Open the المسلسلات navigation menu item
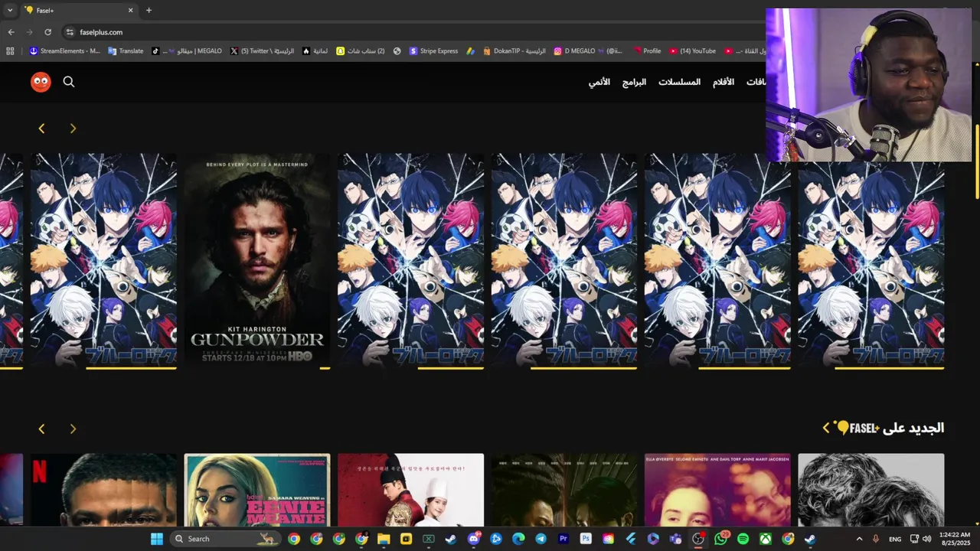This screenshot has height=551, width=980. 679,82
